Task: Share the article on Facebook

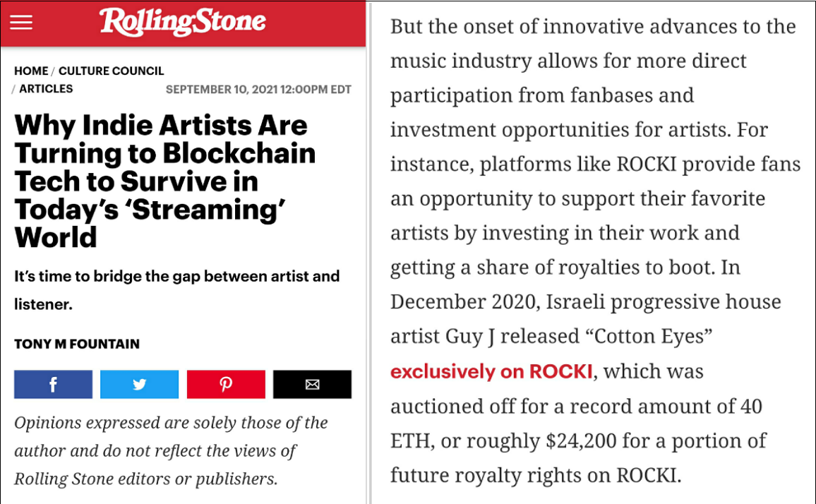Action: click(x=53, y=384)
